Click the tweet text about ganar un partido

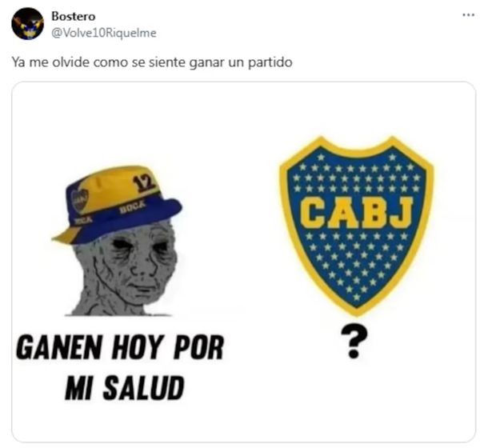point(152,62)
